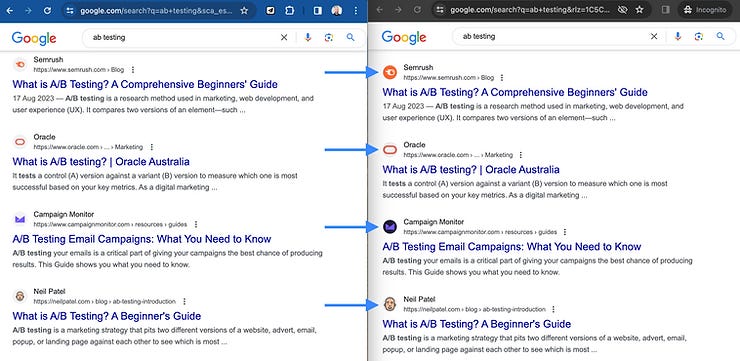Click magnifier search button in left window
This screenshot has width=740, height=361.
coord(350,37)
